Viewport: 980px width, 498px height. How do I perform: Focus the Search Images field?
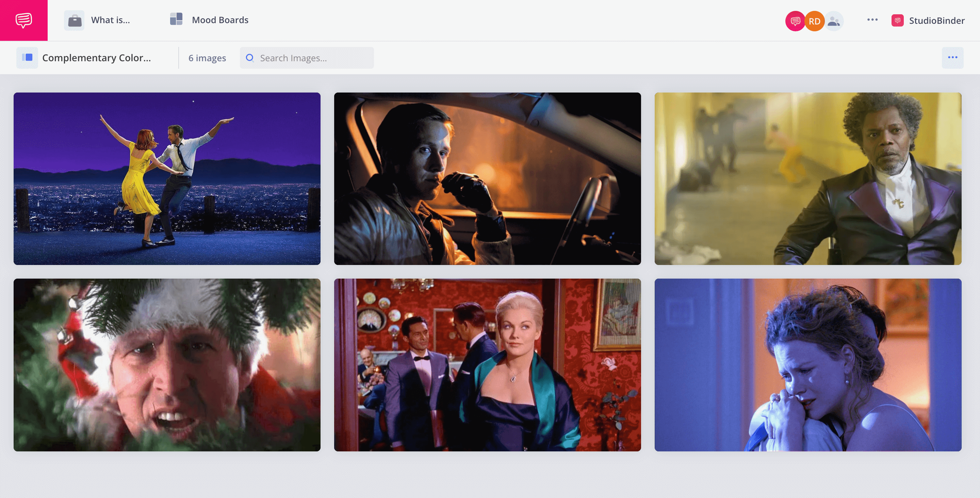click(x=307, y=58)
